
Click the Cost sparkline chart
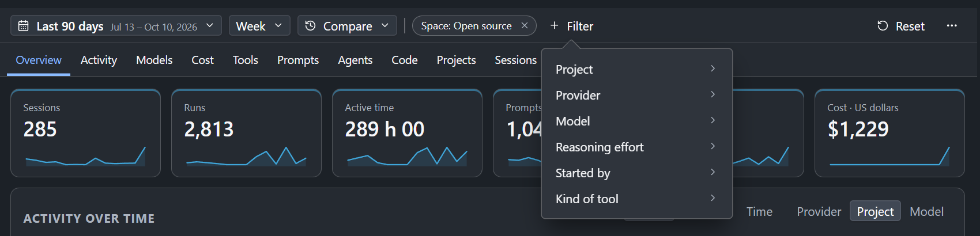[889, 156]
